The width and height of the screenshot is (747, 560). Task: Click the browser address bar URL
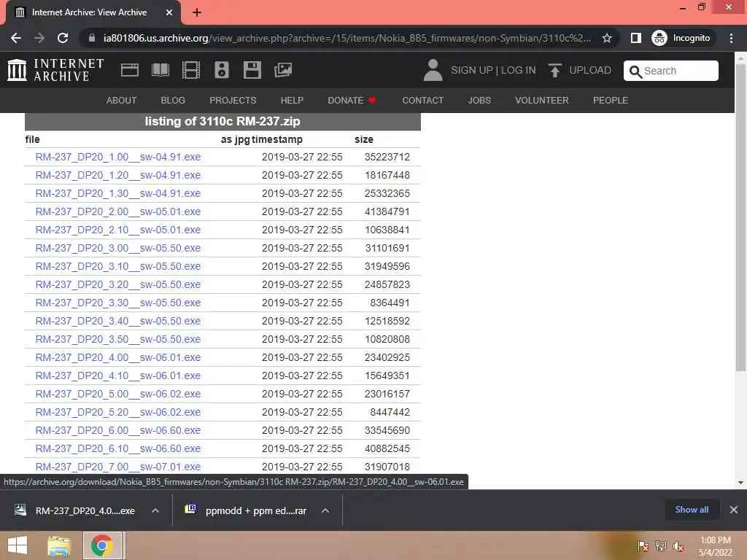[347, 38]
